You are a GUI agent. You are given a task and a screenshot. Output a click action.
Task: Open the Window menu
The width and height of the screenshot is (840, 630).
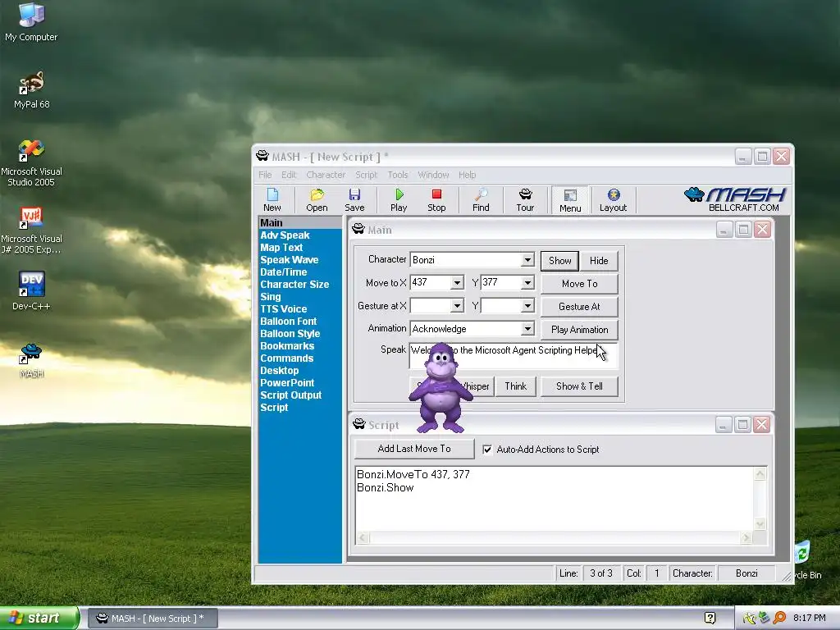433,175
